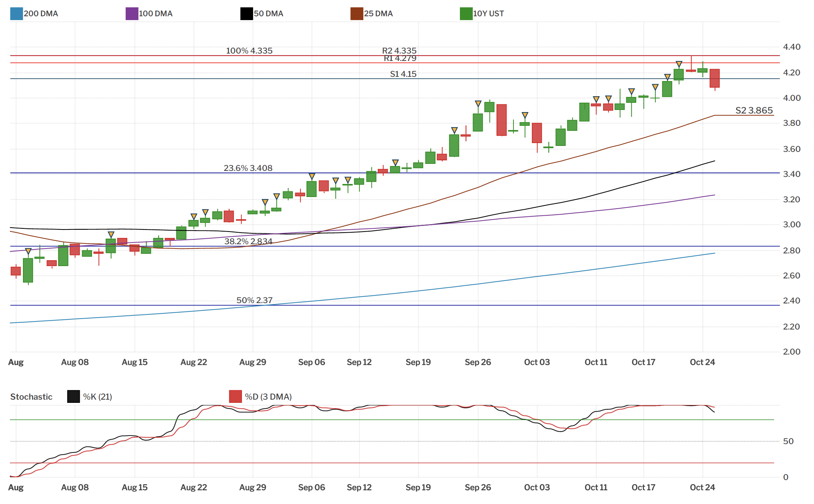Click the R2 4.335 resistance label
Screen dimensions: 814x504
coord(399,51)
